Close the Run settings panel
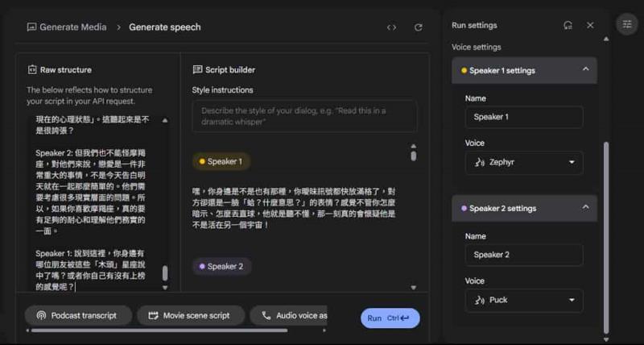This screenshot has height=345, width=644. coord(590,26)
